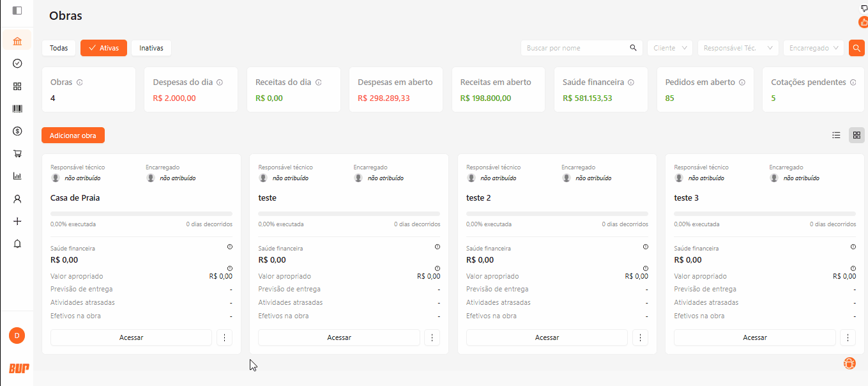Click info icon beside Cotações pendentes
This screenshot has width=868, height=386.
point(853,82)
